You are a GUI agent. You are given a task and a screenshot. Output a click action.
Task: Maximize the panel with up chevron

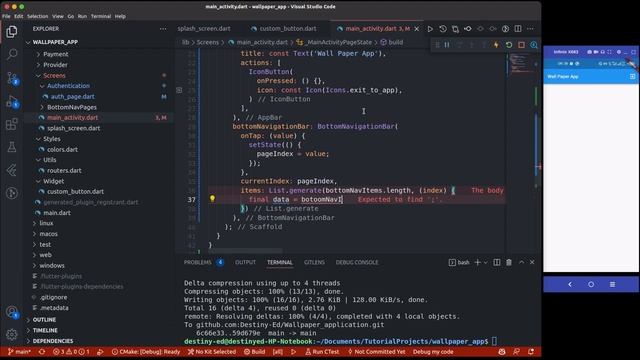521,262
